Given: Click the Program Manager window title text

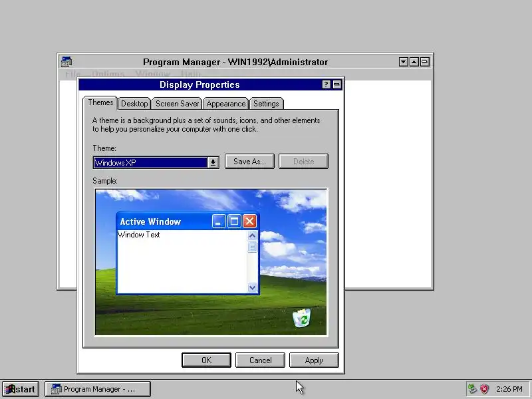Looking at the screenshot, I should 235,62.
